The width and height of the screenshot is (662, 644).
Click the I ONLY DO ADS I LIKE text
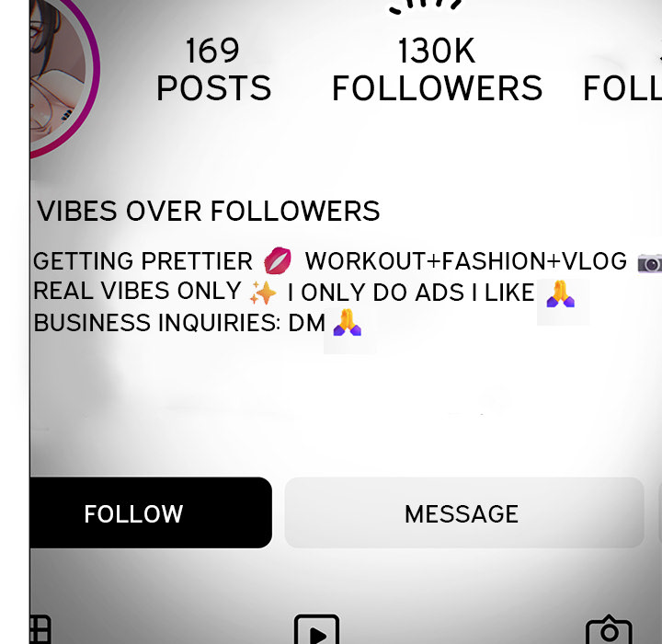click(x=411, y=293)
